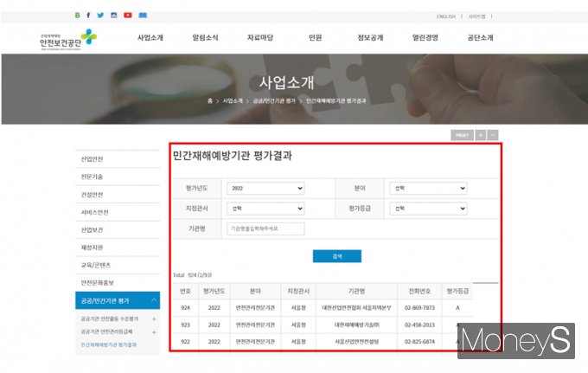The height and width of the screenshot is (373, 588).
Task: Go home via the 안전보건공단 logo
Action: 67,40
